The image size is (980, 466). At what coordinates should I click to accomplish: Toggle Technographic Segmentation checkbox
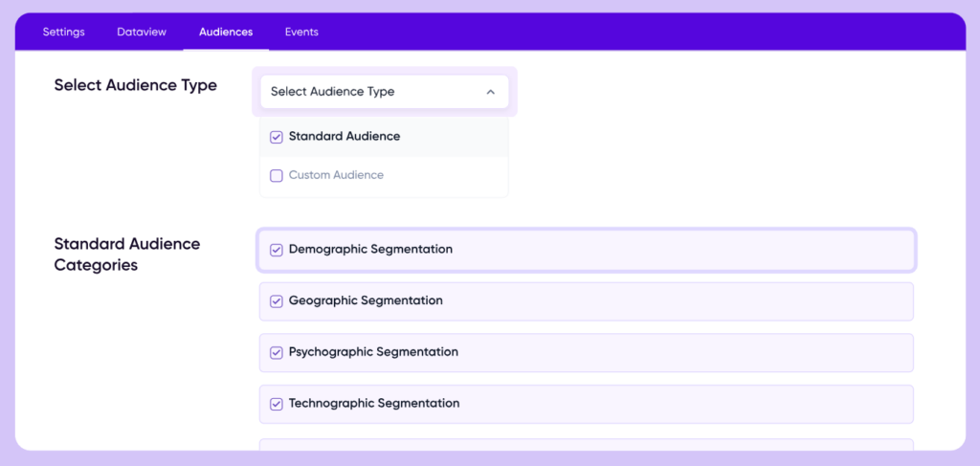(277, 405)
